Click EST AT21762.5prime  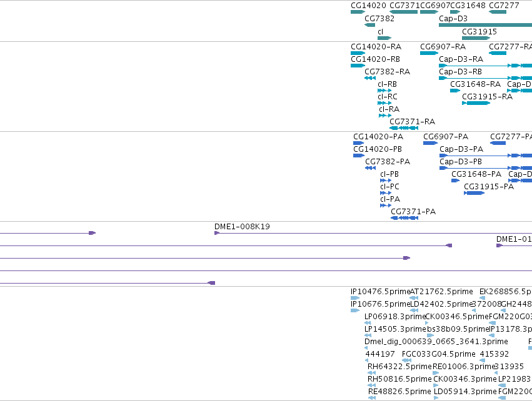coord(414,299)
